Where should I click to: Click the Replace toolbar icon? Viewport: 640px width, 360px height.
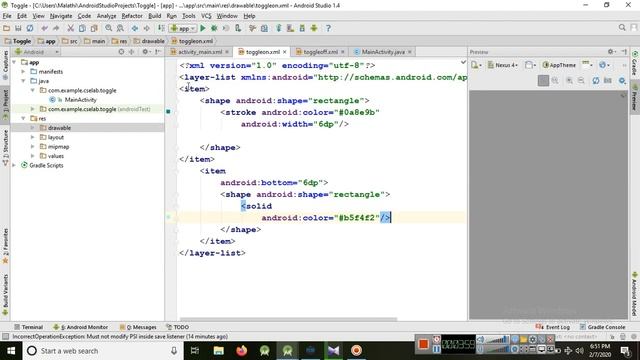(120, 28)
